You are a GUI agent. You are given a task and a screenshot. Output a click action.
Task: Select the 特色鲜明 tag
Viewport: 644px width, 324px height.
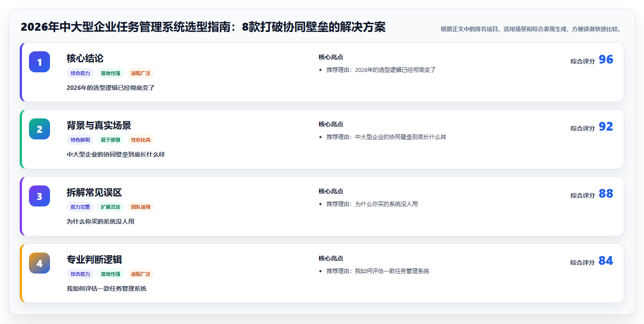pyautogui.click(x=80, y=140)
